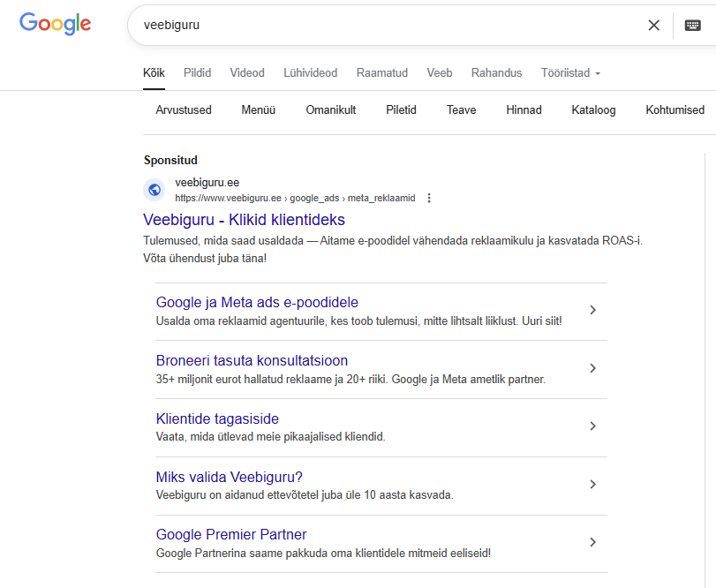Click chevron next to Klientide tagasiside
Image resolution: width=716 pixels, height=588 pixels.
tap(593, 426)
